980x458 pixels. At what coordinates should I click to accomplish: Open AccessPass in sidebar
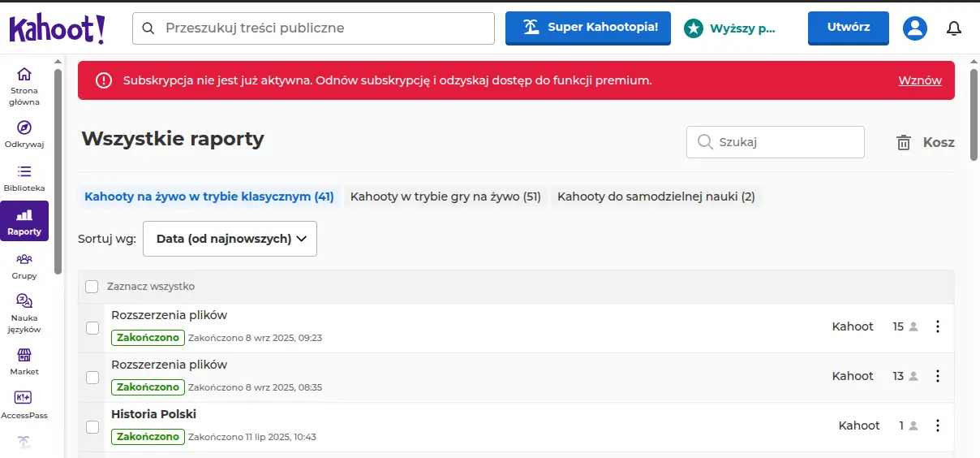point(24,406)
